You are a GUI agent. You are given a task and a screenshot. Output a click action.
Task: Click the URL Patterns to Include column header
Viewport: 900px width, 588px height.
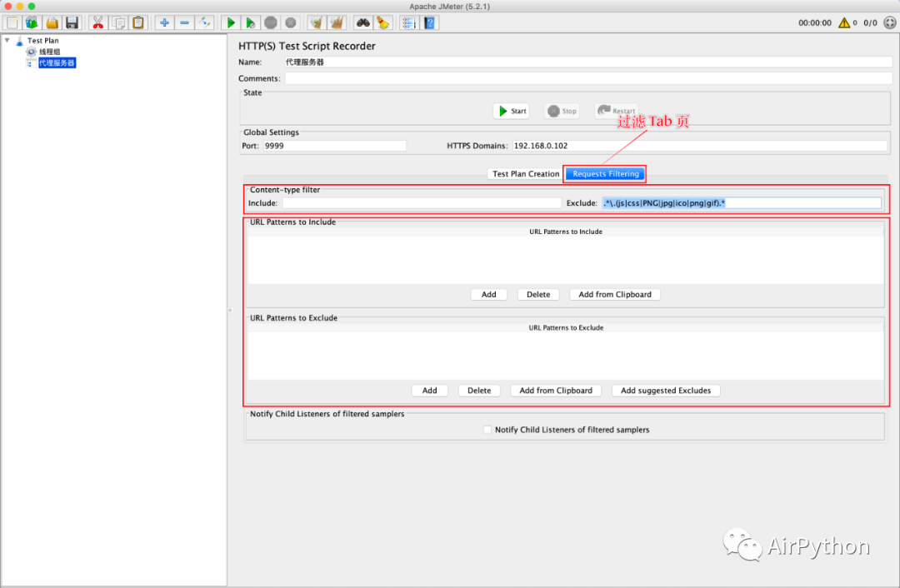[565, 232]
